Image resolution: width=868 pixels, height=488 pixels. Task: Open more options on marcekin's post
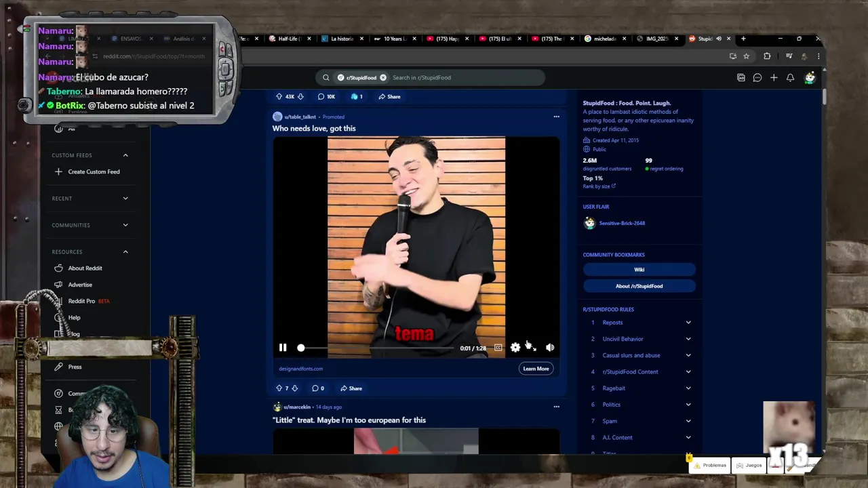tap(556, 407)
